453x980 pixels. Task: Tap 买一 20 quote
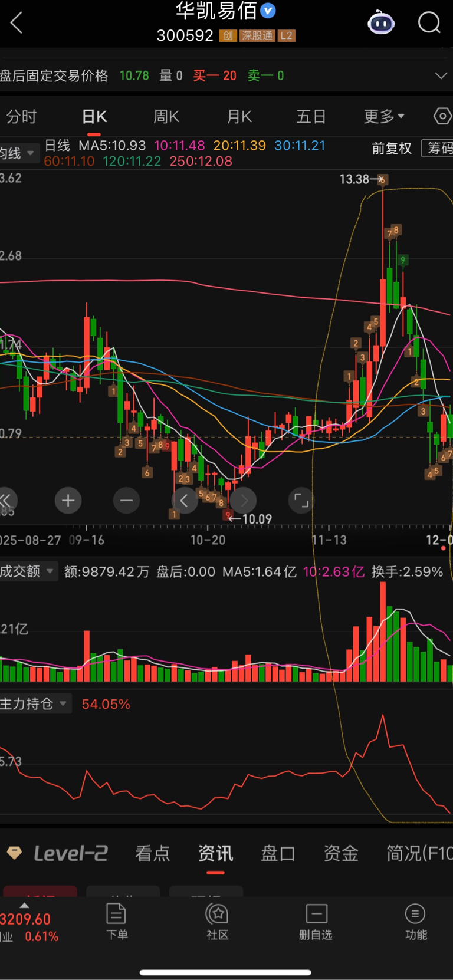tap(215, 75)
